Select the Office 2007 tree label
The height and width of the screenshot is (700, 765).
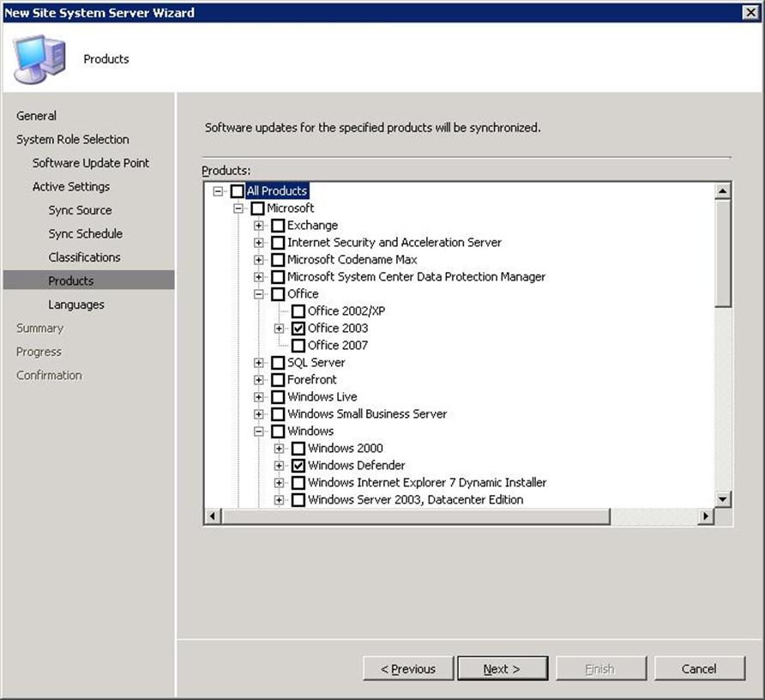click(x=338, y=346)
